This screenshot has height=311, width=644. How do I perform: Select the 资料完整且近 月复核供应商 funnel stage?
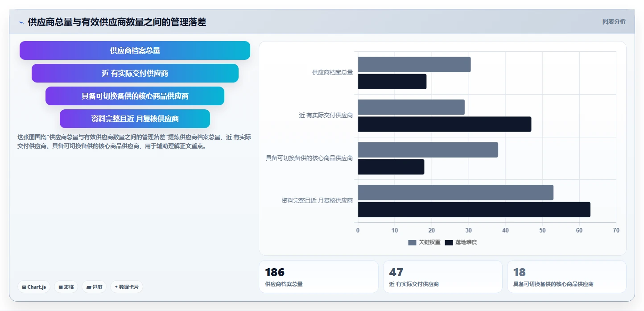tap(135, 119)
